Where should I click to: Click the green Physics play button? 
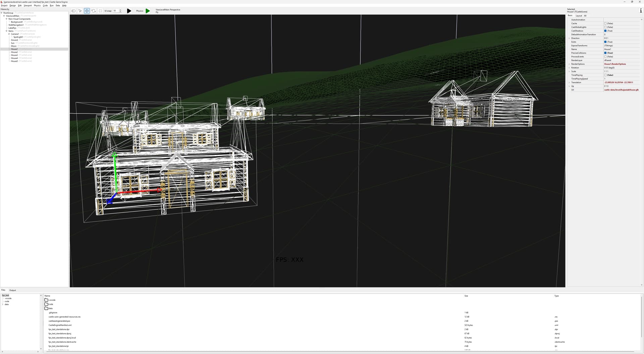(148, 11)
